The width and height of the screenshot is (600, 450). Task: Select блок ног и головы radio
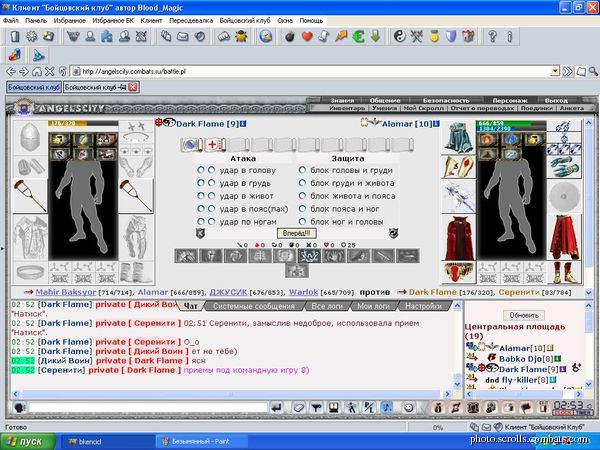[x=302, y=221]
